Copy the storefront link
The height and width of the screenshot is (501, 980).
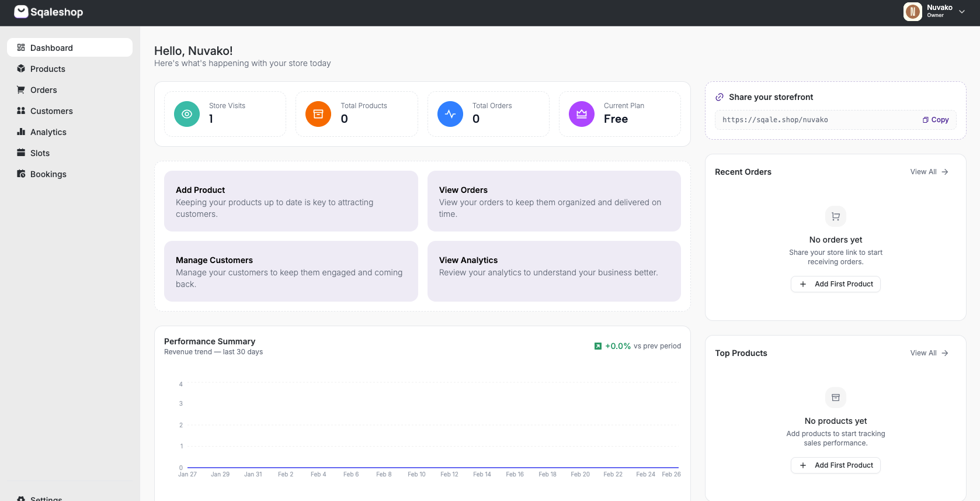click(x=936, y=120)
